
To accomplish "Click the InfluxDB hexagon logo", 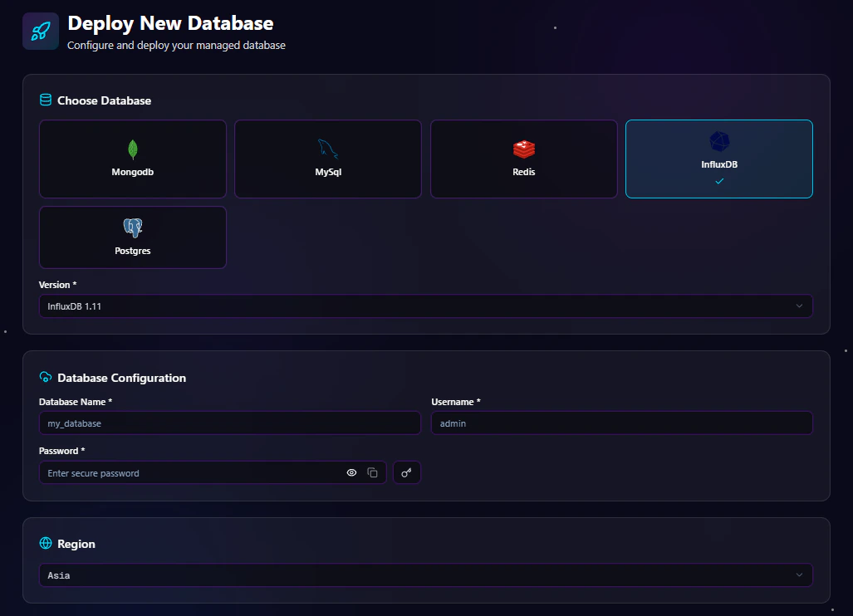I will pyautogui.click(x=719, y=141).
